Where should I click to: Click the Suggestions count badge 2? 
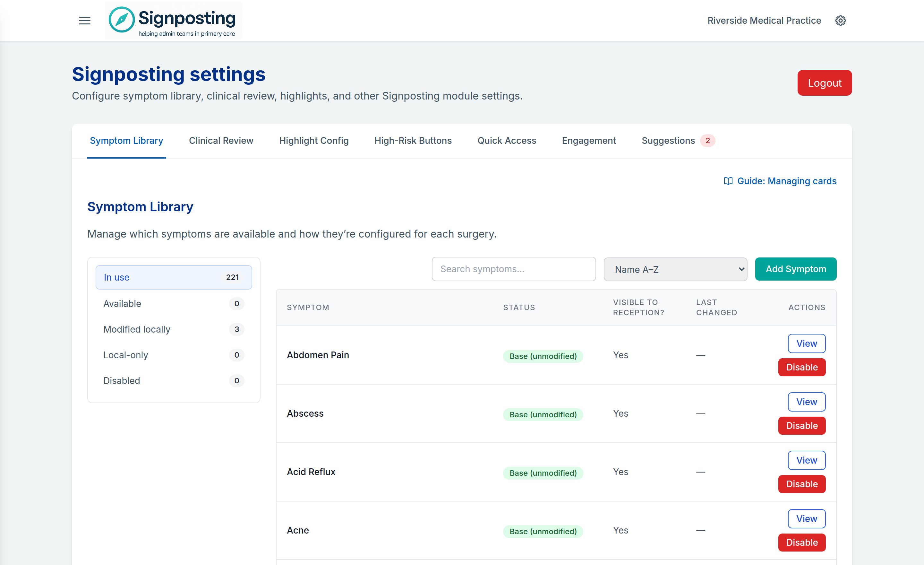coord(708,141)
